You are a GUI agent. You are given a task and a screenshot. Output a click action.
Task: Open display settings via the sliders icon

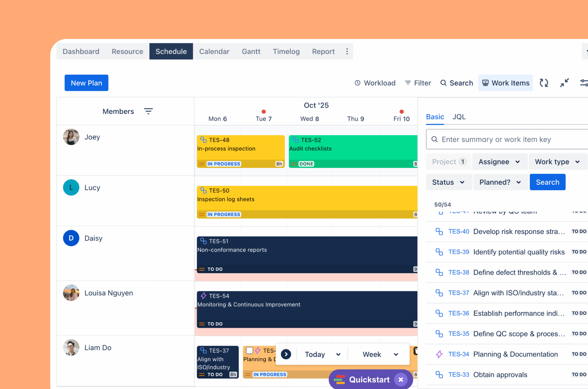(584, 83)
